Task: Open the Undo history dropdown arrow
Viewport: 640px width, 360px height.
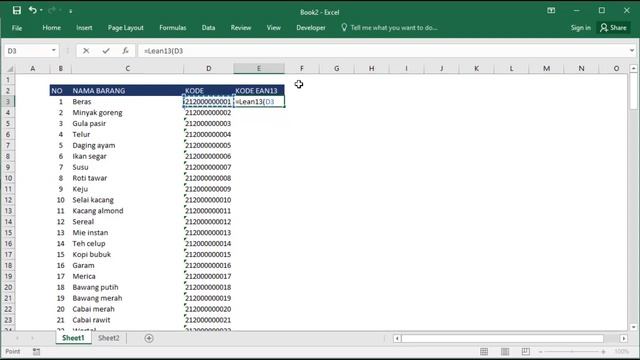Action: tap(42, 11)
